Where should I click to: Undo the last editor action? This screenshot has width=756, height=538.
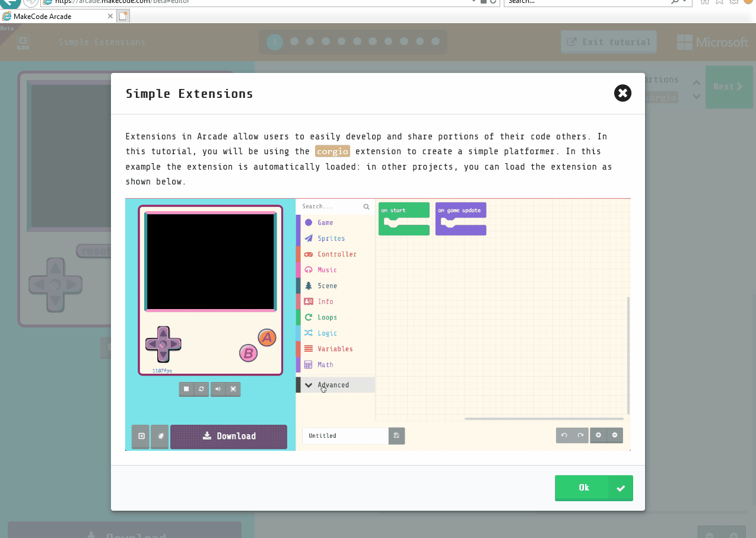point(564,435)
